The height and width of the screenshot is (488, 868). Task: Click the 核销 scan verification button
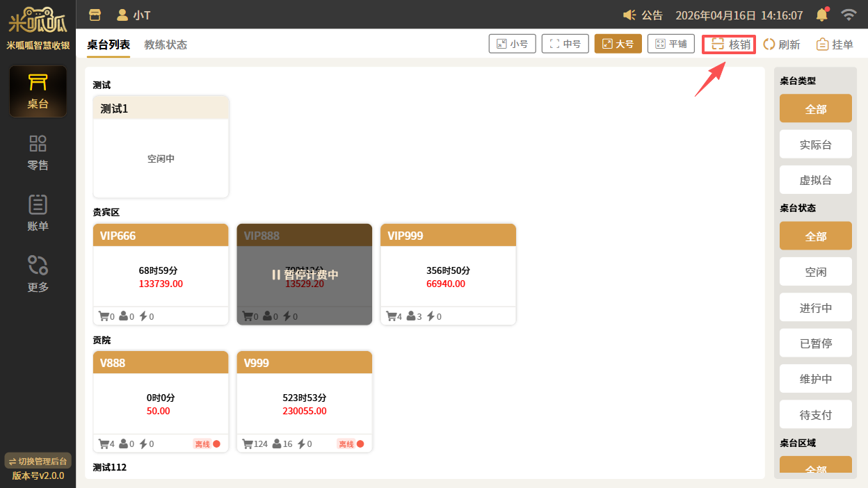point(730,44)
